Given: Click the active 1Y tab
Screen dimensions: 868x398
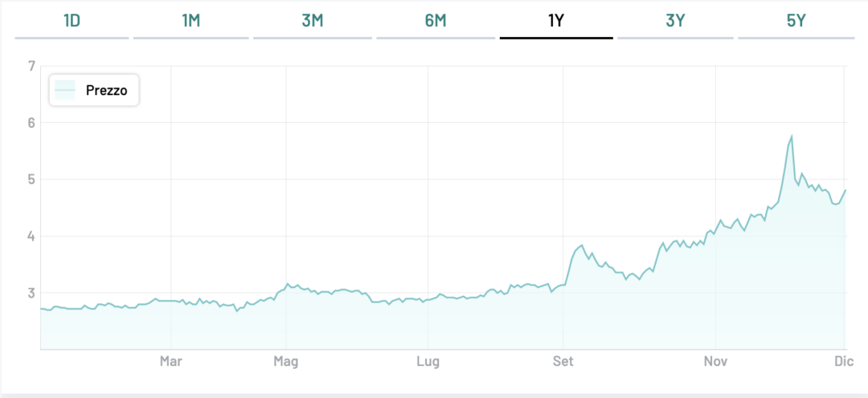Looking at the screenshot, I should [556, 20].
